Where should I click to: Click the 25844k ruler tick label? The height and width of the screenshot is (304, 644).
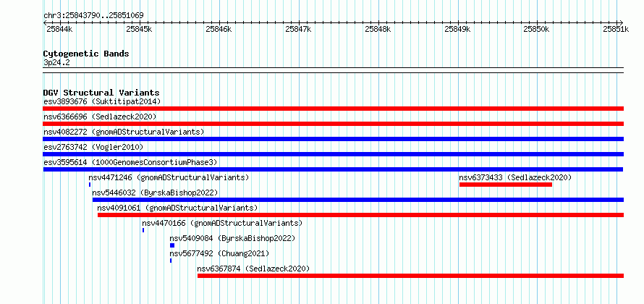(x=59, y=29)
